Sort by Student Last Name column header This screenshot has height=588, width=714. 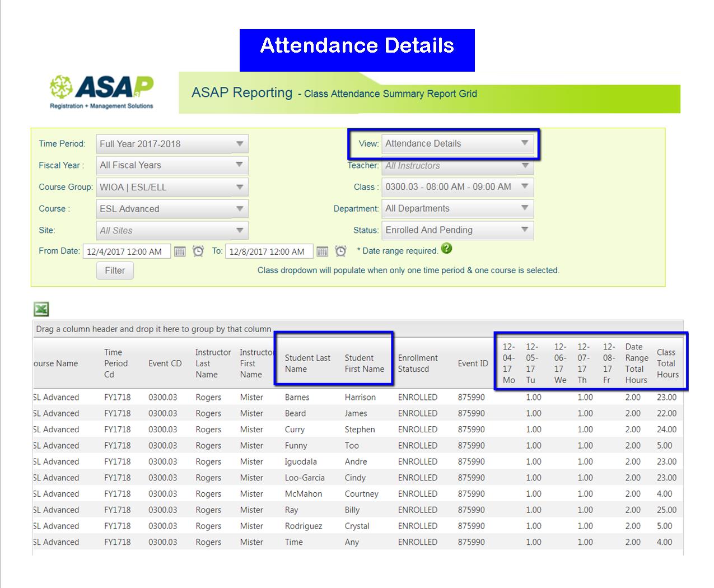[x=307, y=363]
